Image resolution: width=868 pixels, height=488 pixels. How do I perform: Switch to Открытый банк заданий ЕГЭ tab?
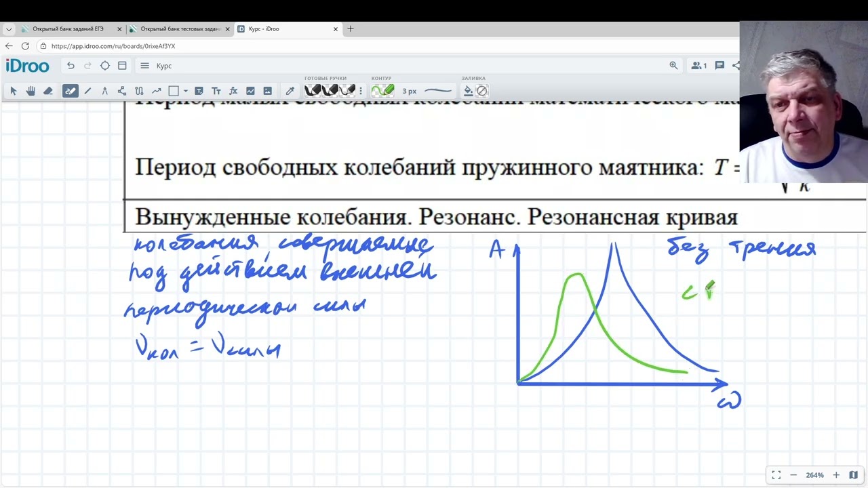pos(68,29)
